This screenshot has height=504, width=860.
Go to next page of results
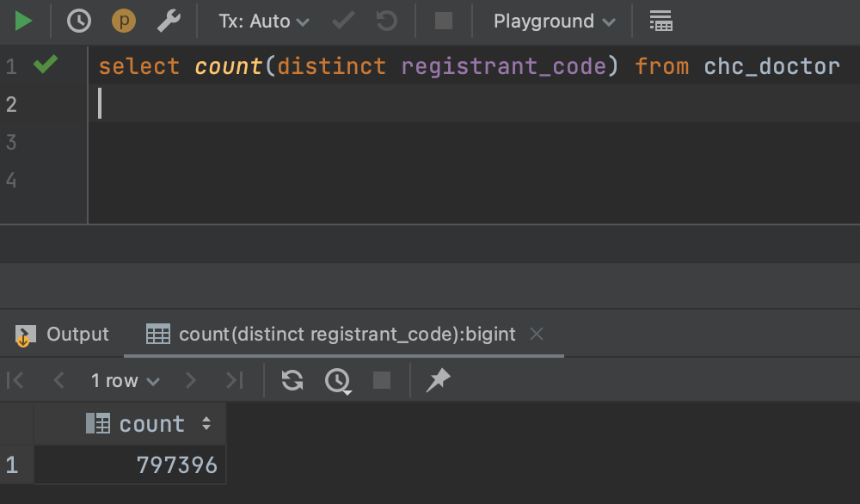pos(190,380)
